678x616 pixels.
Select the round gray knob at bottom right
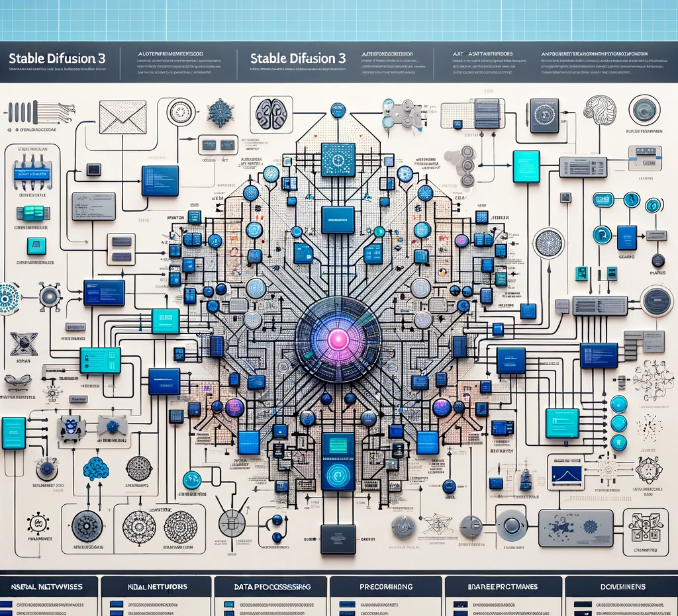[512, 526]
